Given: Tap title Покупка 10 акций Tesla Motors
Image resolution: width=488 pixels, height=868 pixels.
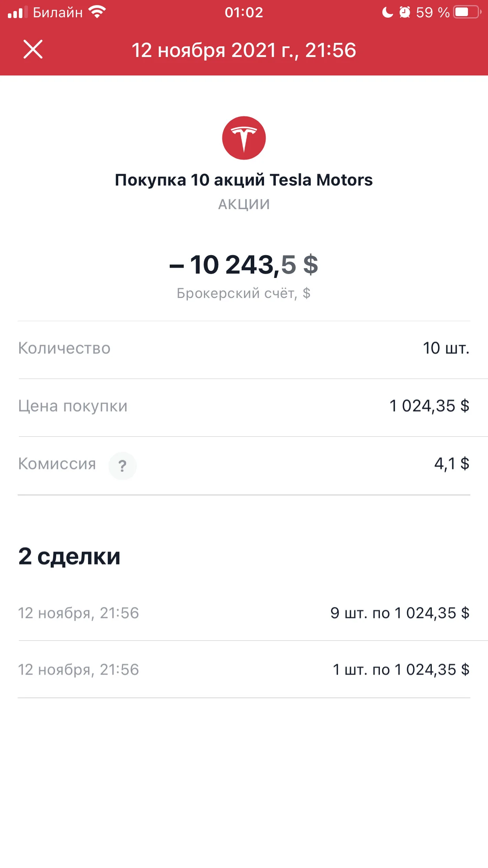Looking at the screenshot, I should tap(244, 180).
